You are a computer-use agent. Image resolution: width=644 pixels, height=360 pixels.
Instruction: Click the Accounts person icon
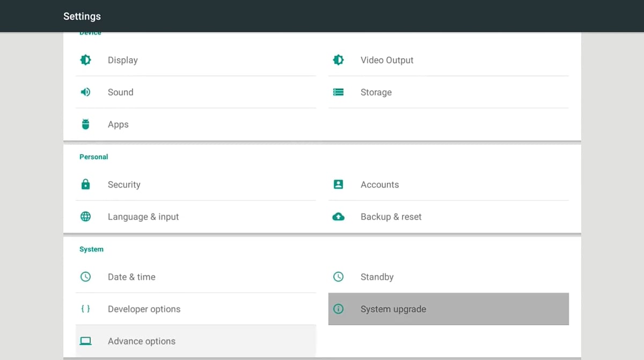click(x=338, y=185)
